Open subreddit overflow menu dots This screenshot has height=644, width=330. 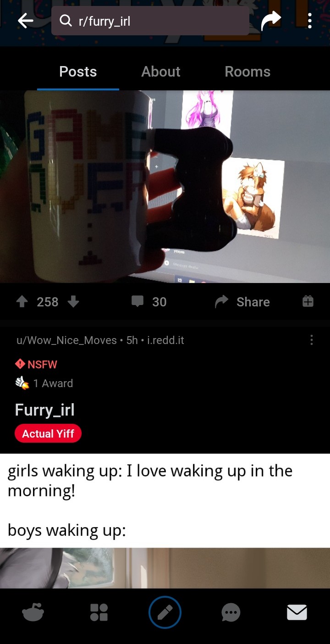[x=310, y=21]
